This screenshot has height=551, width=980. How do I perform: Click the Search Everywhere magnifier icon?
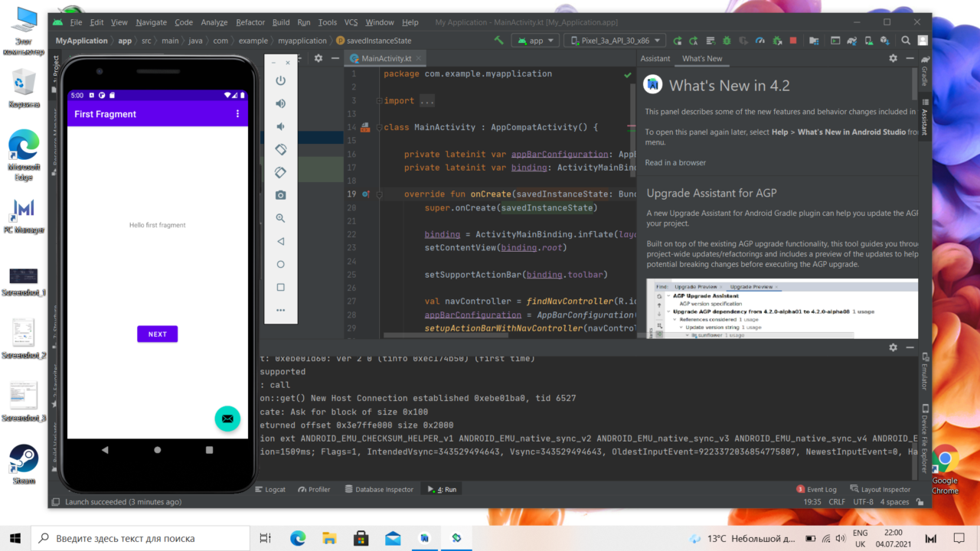point(906,41)
